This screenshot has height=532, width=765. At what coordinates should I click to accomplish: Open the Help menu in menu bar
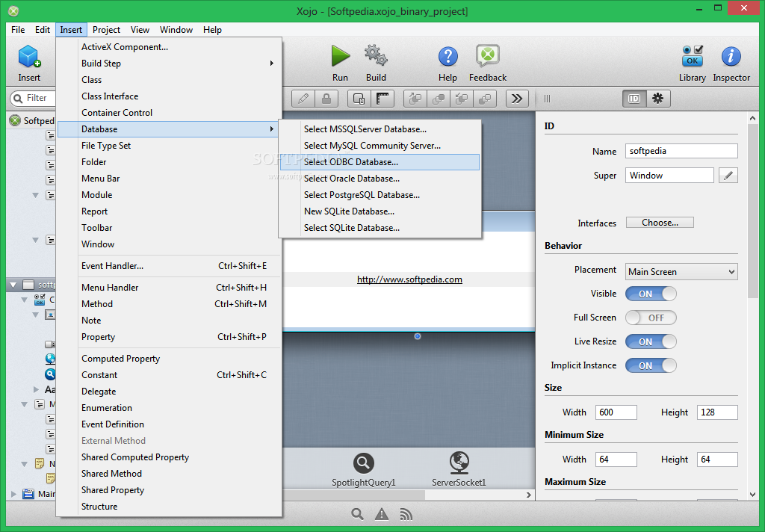(212, 30)
